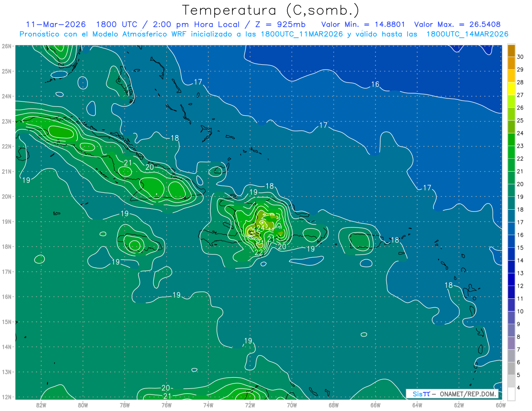Image resolution: width=532 pixels, height=411 pixels.
Task: Click legend scale value "27"
Action: click(520, 95)
